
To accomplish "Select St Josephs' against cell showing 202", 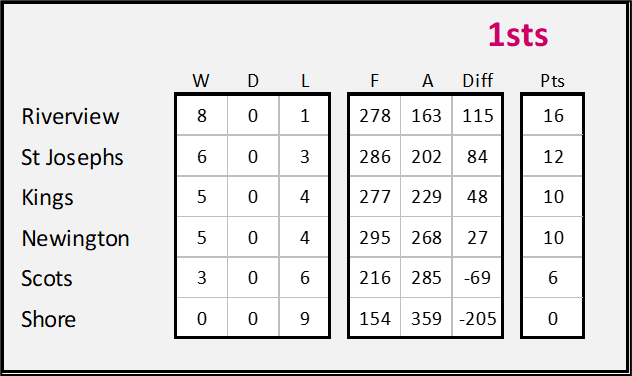I will click(426, 156).
